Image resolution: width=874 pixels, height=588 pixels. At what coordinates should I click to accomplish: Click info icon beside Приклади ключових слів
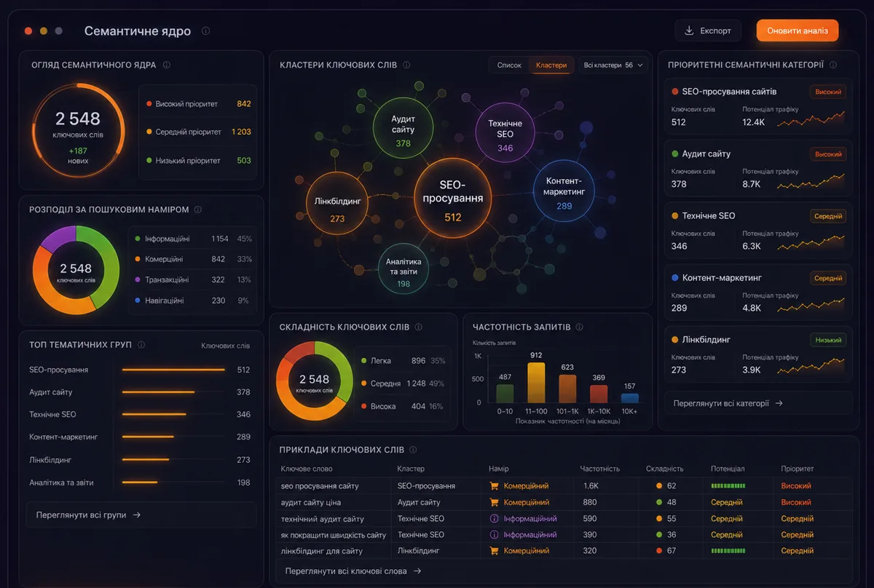(x=413, y=450)
